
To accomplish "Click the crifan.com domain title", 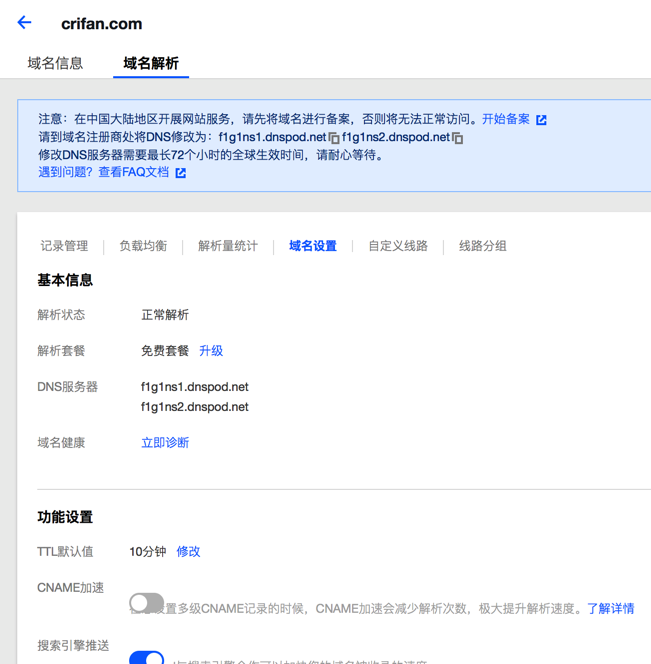I will [102, 24].
